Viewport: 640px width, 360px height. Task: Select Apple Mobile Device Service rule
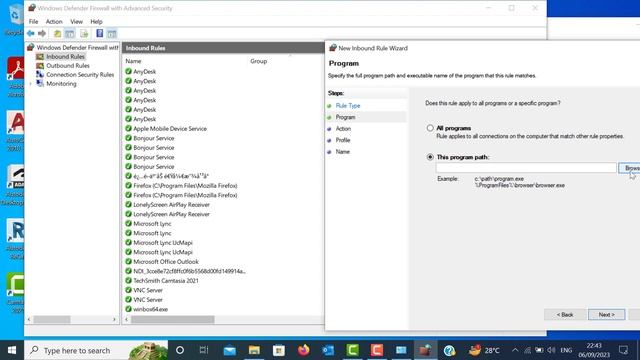(170, 128)
